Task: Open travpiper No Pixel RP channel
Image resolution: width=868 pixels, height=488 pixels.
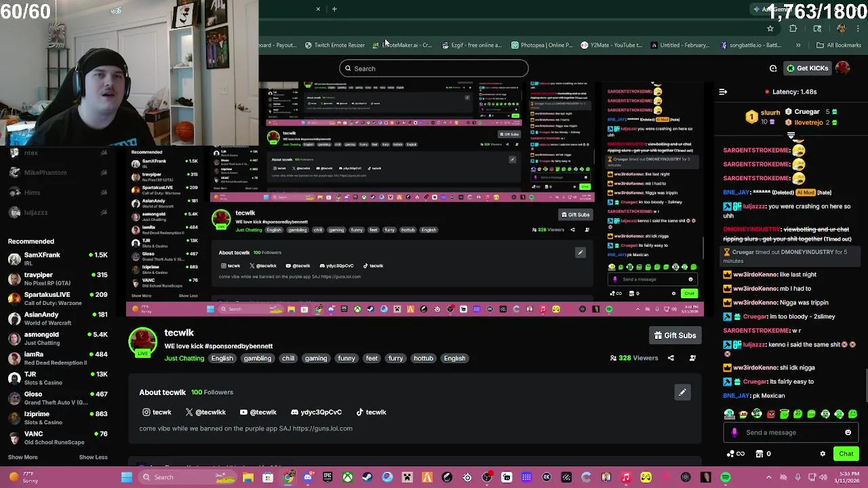Action: coord(58,279)
